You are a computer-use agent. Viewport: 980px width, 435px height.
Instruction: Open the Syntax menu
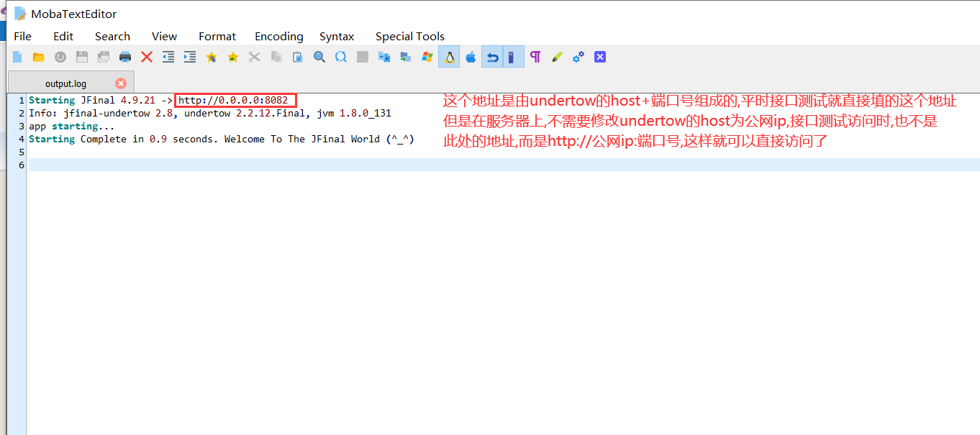336,36
